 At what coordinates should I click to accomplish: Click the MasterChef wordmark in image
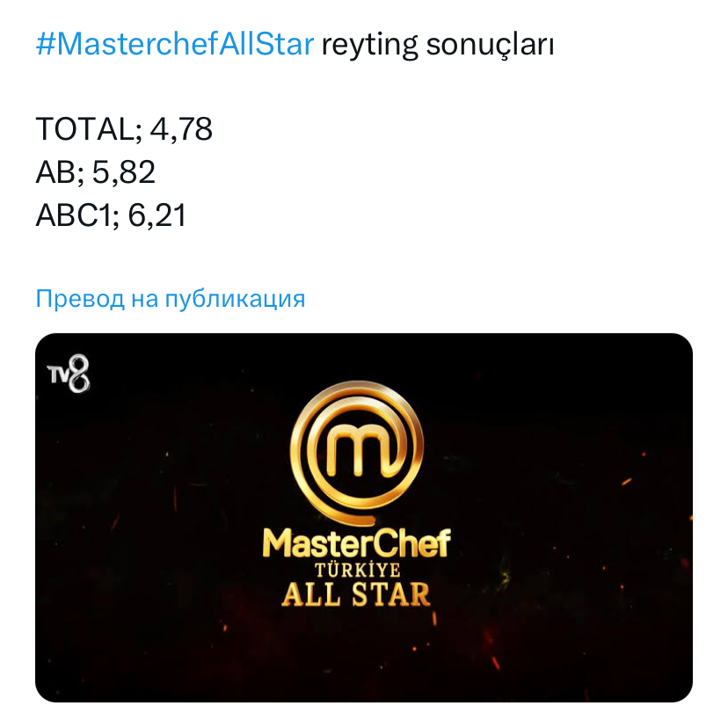(x=356, y=544)
